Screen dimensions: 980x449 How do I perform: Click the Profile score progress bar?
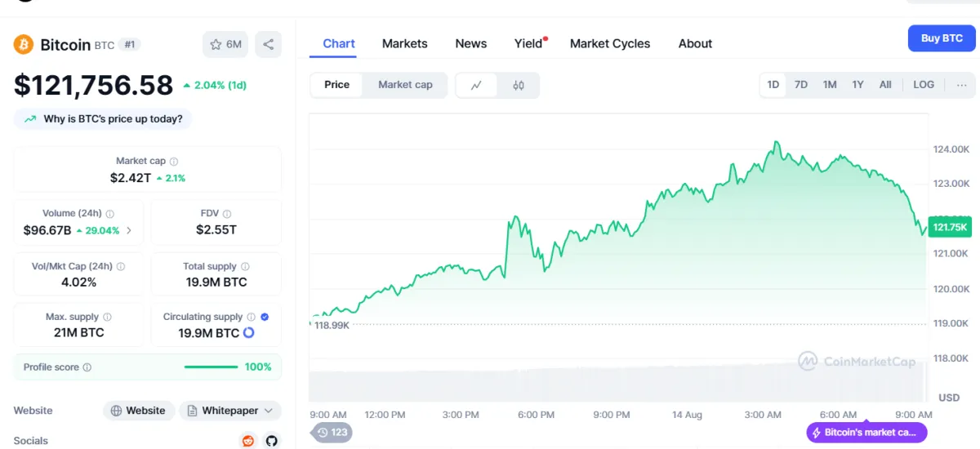tap(212, 367)
